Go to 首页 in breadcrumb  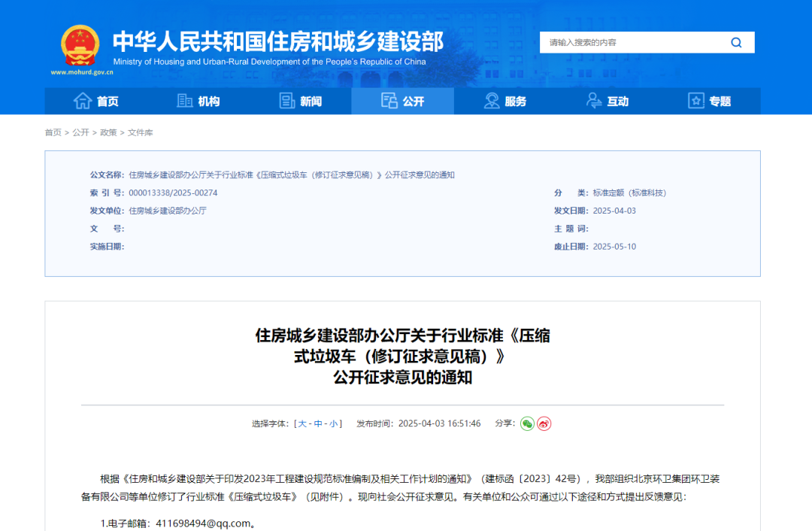tap(53, 132)
